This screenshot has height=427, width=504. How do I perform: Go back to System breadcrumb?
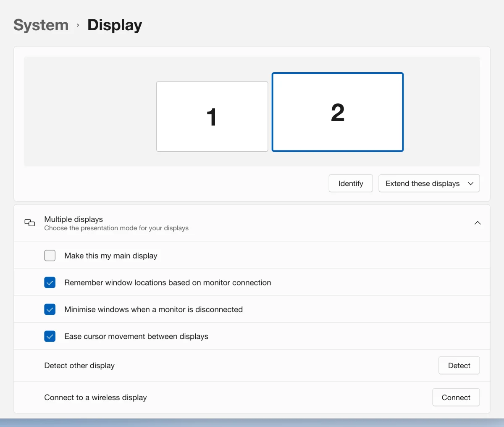coord(41,25)
